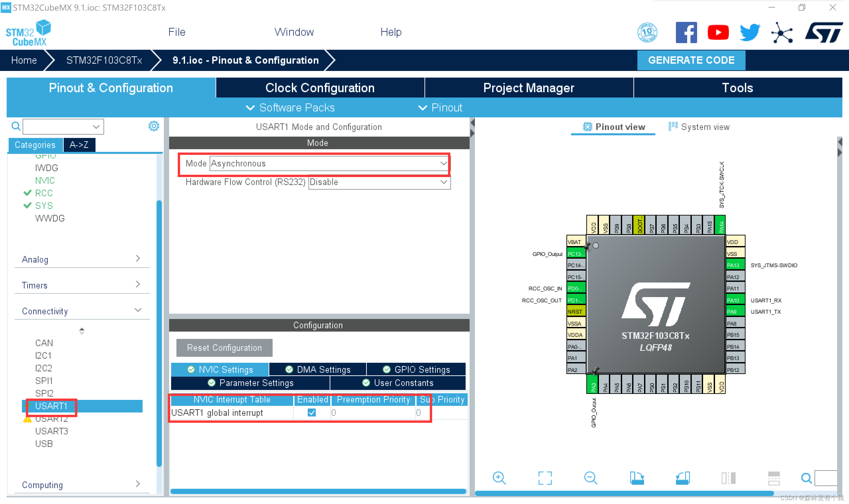
Task: Click the rotate pinout clockwise icon
Action: point(636,478)
